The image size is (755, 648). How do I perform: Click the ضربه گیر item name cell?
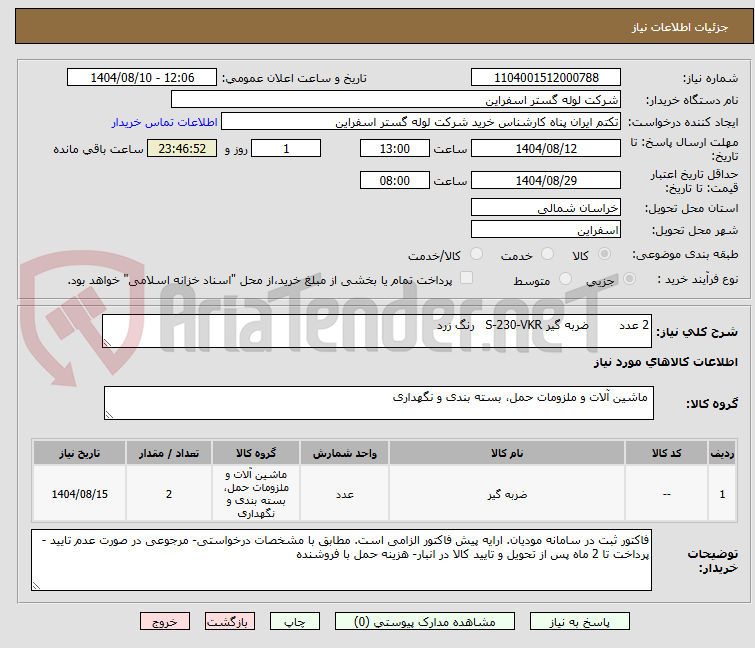[x=507, y=494]
